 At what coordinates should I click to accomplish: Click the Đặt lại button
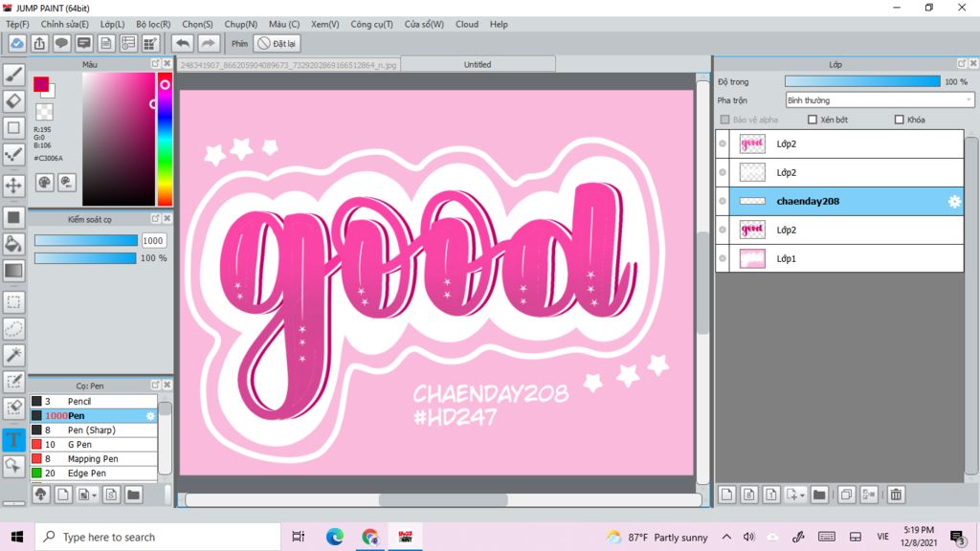click(278, 43)
